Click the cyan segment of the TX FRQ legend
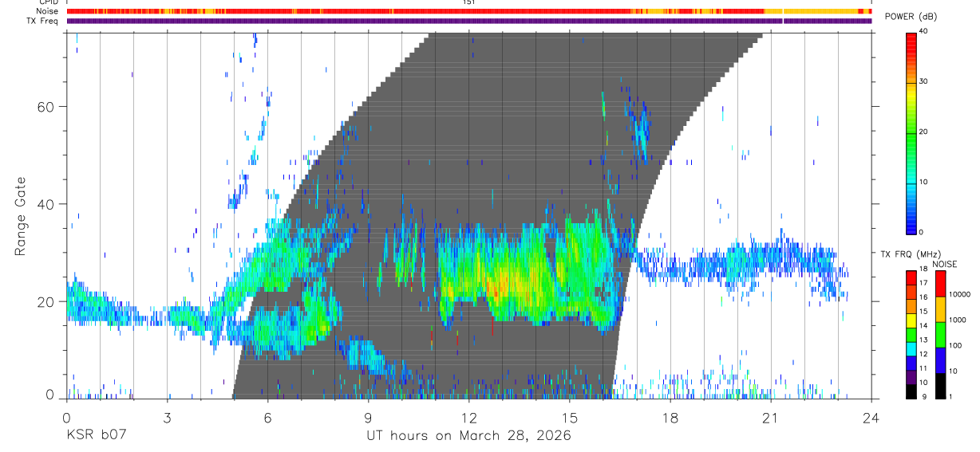The image size is (980, 452). (911, 348)
